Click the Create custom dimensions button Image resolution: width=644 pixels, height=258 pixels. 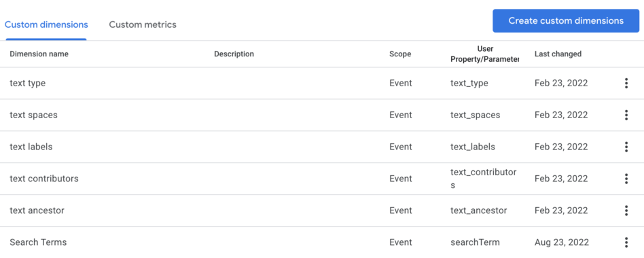click(566, 21)
